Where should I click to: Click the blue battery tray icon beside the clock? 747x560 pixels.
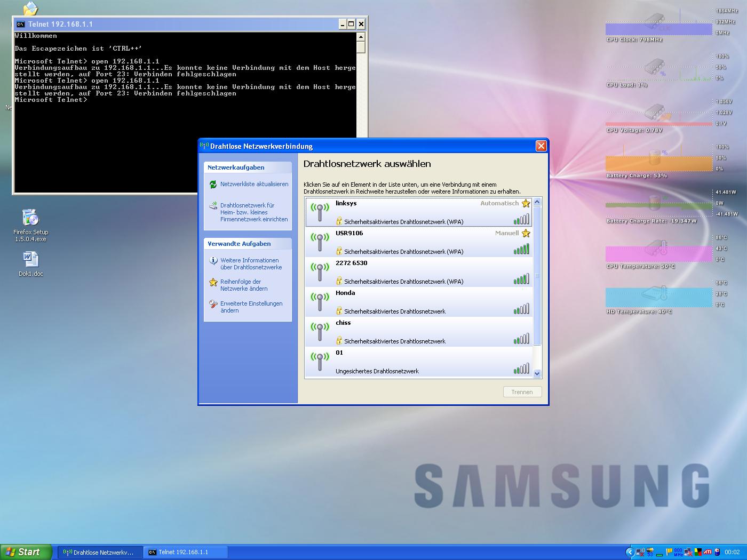coord(717,552)
